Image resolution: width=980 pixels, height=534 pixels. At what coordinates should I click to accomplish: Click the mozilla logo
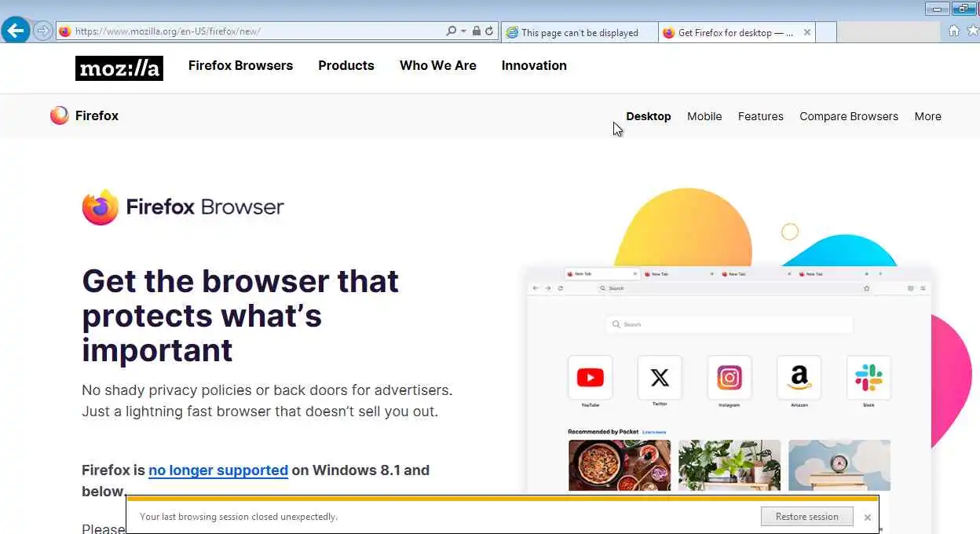tap(119, 68)
